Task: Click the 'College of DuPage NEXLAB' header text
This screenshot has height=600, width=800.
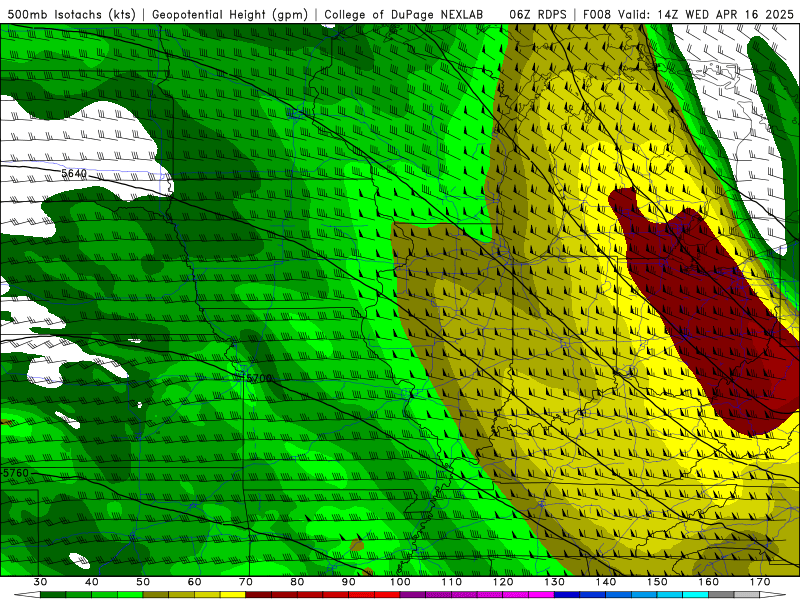Action: 404,14
